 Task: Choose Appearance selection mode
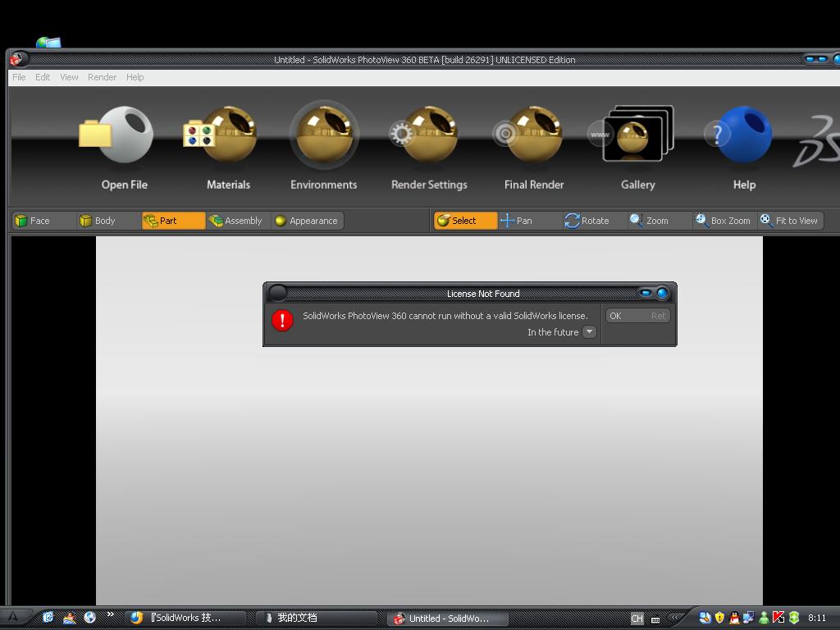(307, 221)
